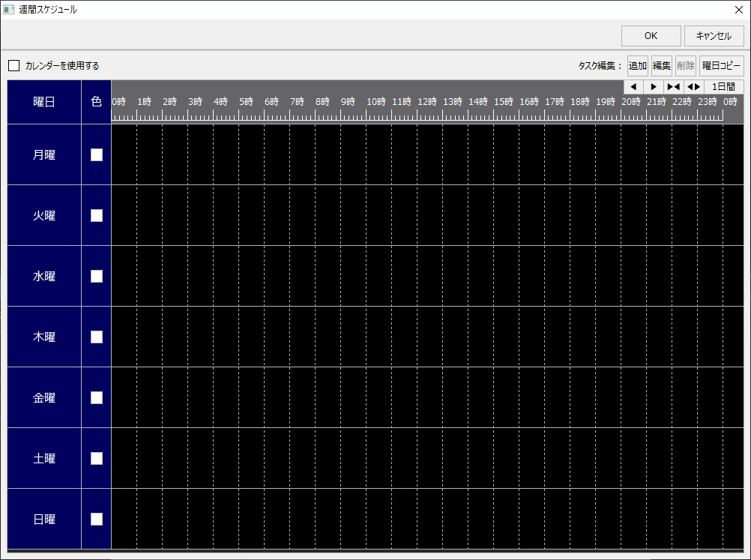The width and height of the screenshot is (751, 560).
Task: Toggle the color checkbox for 金曜
Action: 96,397
